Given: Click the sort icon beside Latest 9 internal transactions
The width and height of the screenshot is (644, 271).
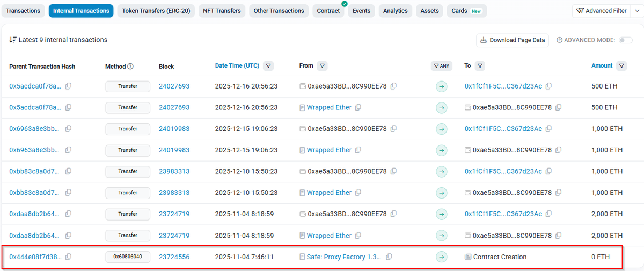Looking at the screenshot, I should (13, 40).
